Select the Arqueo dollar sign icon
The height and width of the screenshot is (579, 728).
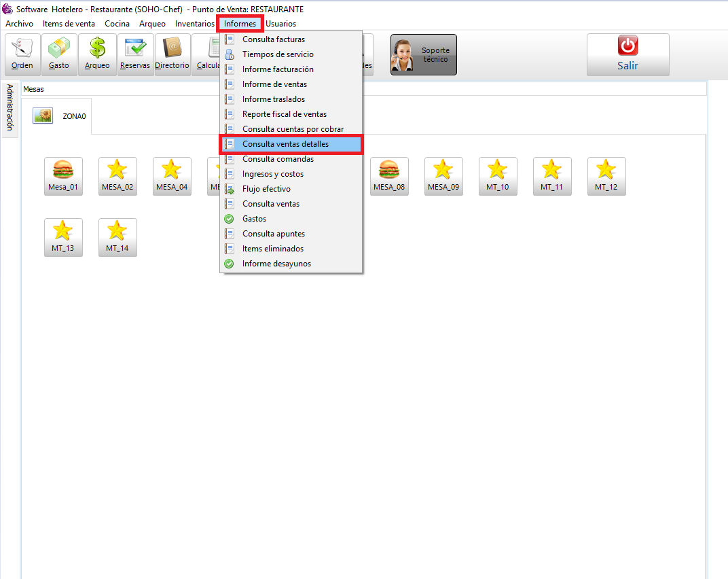tap(96, 54)
